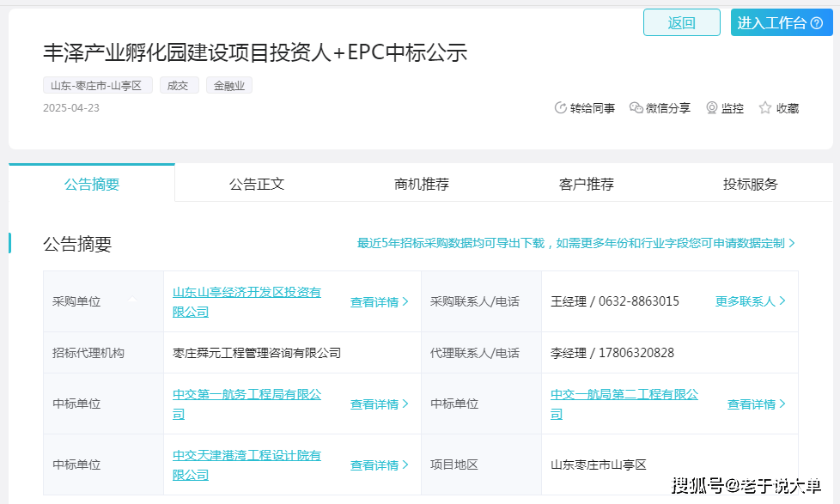This screenshot has height=504, width=840.
Task: Click the 采购单位 label cell
Action: click(x=103, y=301)
